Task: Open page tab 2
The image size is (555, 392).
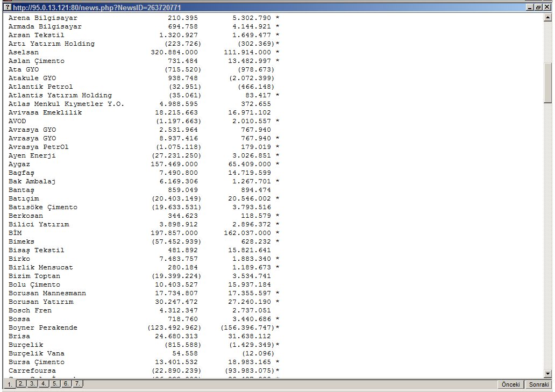Action: coord(21,383)
